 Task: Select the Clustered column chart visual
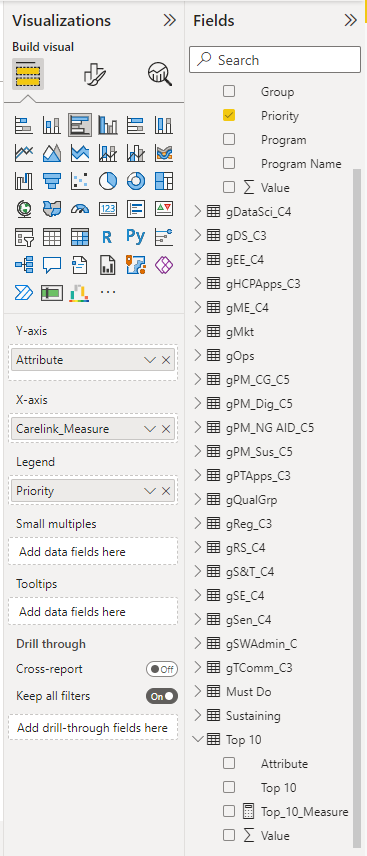click(108, 125)
